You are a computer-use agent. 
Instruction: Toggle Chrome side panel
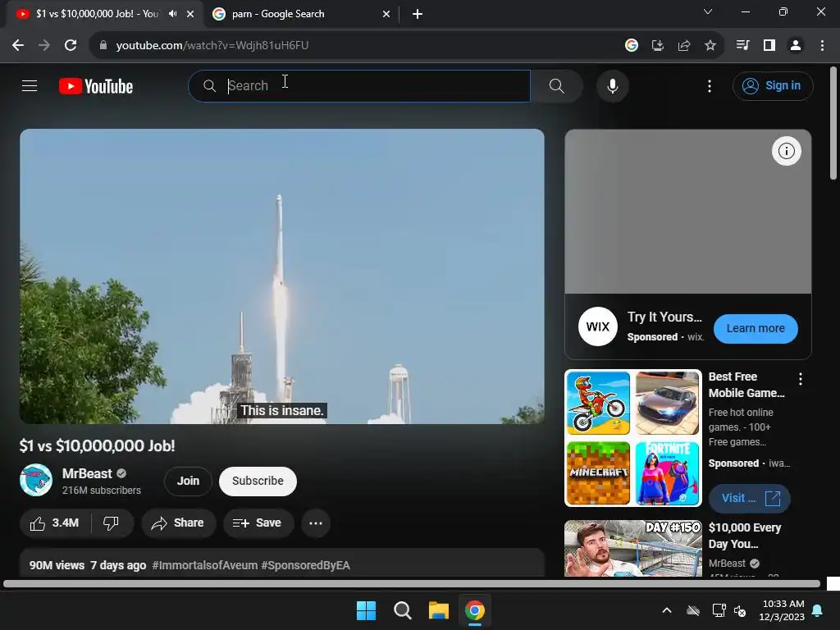click(769, 46)
